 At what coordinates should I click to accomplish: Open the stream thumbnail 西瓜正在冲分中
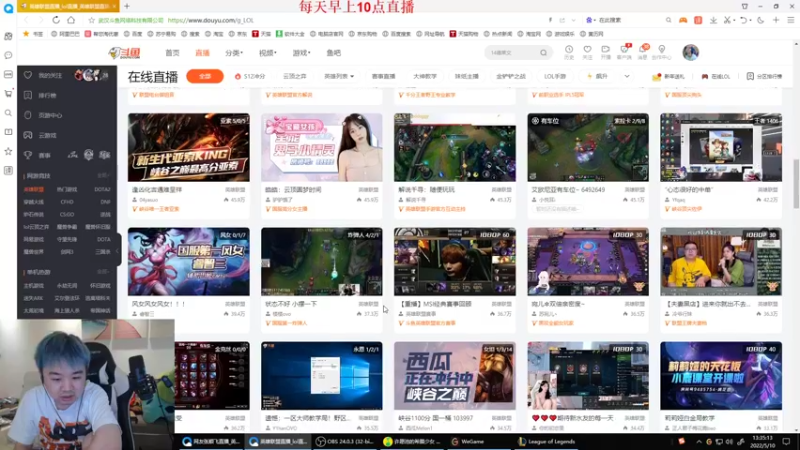[x=455, y=376]
